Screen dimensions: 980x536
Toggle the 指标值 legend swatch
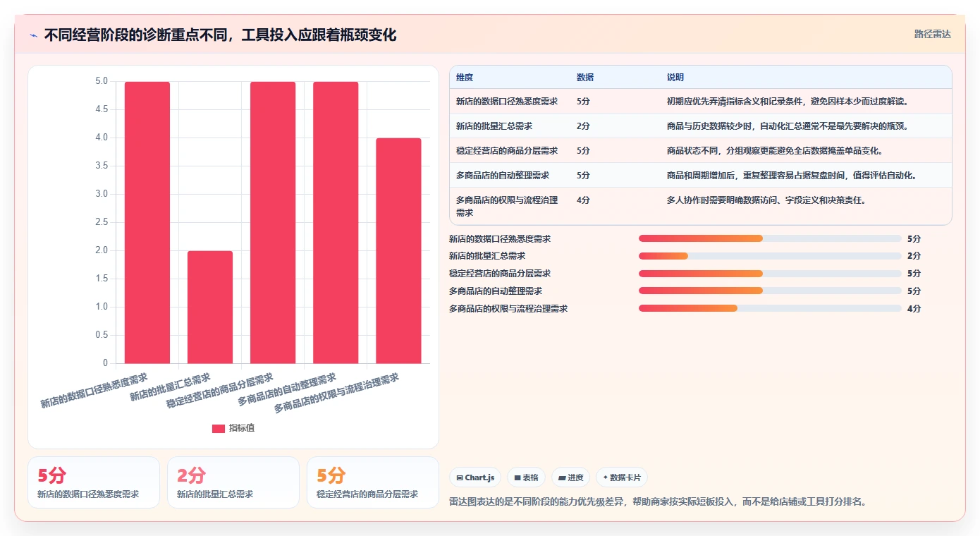(219, 428)
